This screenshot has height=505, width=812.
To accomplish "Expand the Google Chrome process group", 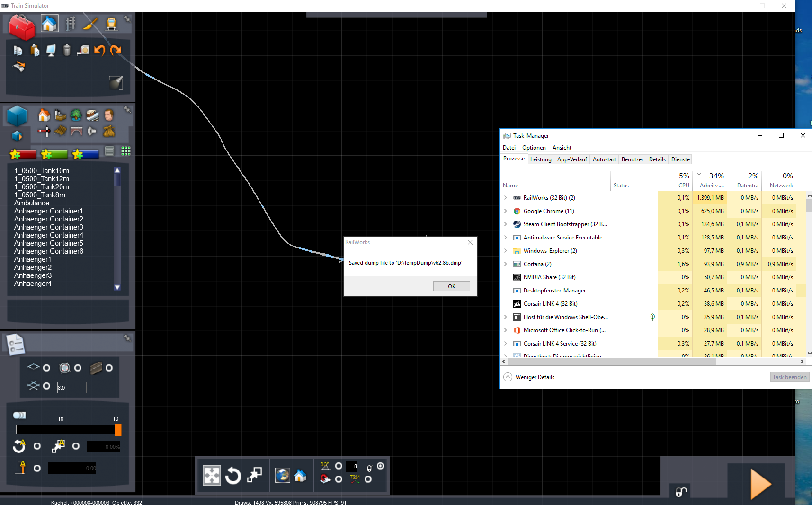I will (506, 211).
